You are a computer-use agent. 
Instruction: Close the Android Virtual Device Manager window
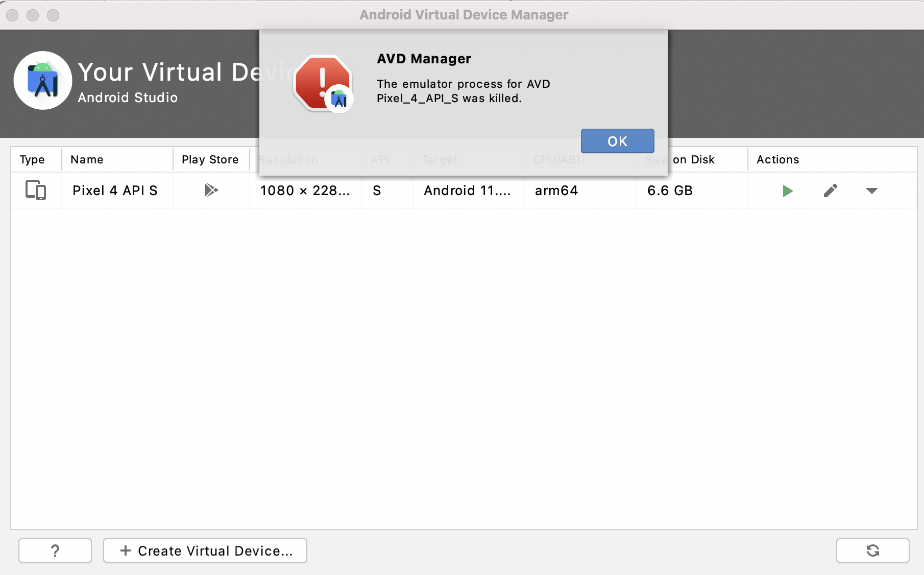click(x=13, y=15)
